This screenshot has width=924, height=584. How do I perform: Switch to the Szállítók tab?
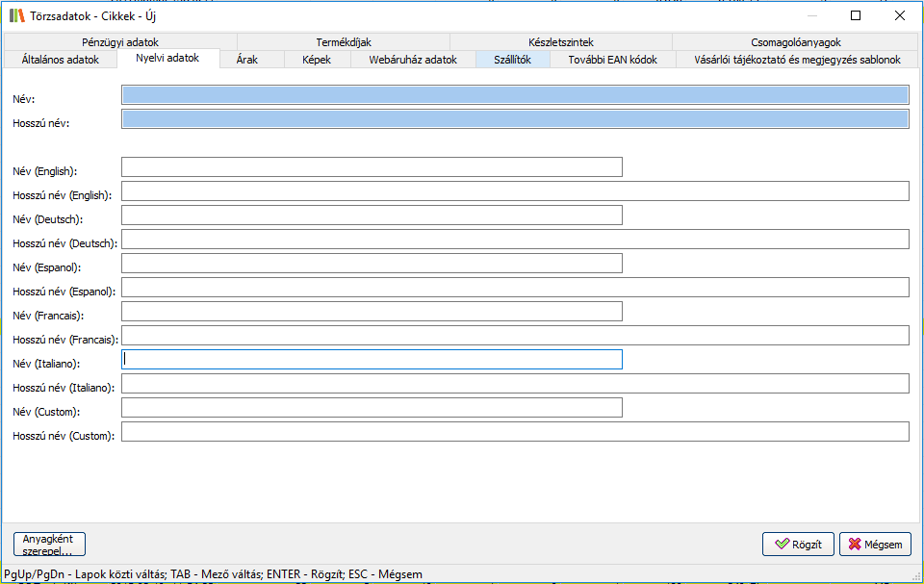(511, 60)
